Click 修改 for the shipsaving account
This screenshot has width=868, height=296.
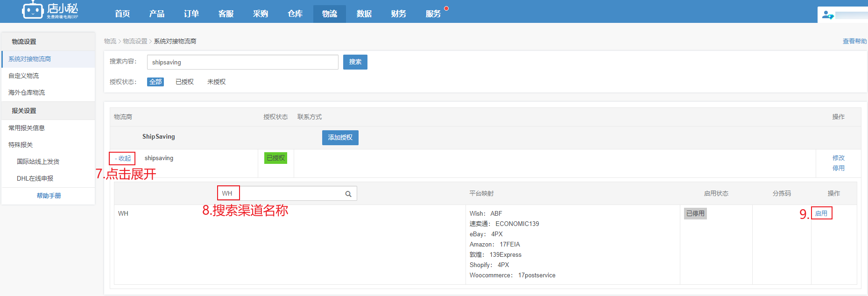(x=839, y=158)
